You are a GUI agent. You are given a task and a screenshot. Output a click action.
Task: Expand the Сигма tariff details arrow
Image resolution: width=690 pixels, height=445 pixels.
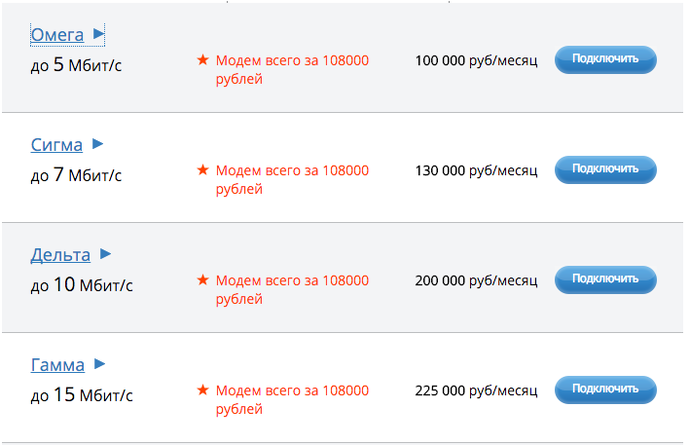(98, 144)
